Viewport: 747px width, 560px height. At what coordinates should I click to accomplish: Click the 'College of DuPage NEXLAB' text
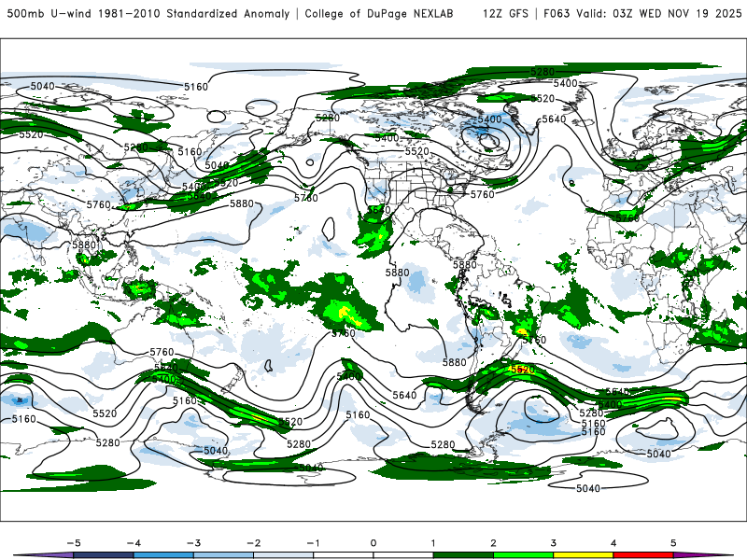click(x=379, y=13)
